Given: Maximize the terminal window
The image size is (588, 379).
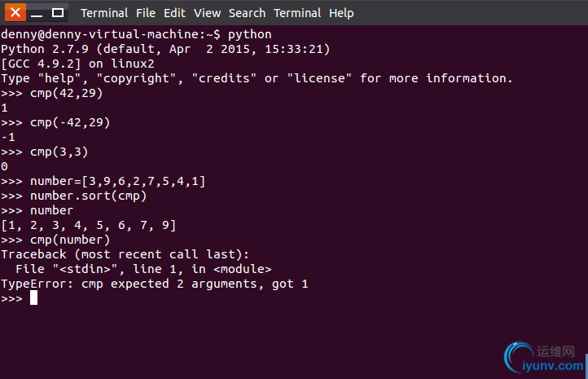Looking at the screenshot, I should [57, 12].
